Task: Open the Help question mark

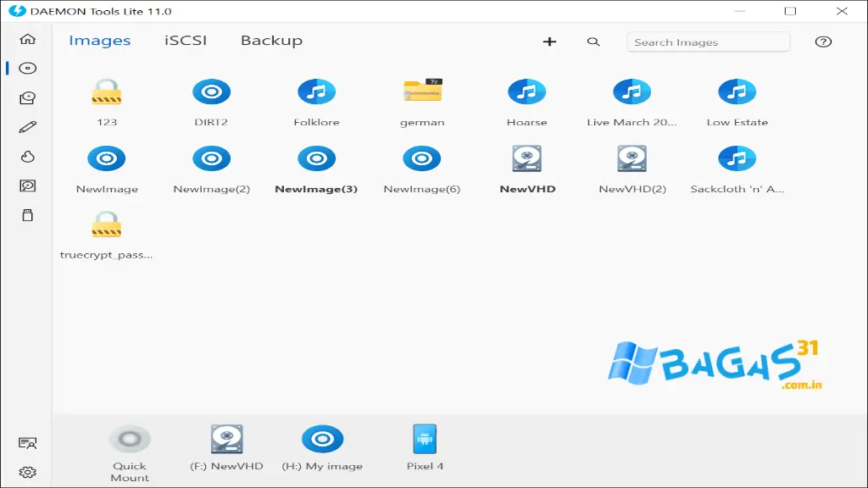Action: click(x=823, y=41)
